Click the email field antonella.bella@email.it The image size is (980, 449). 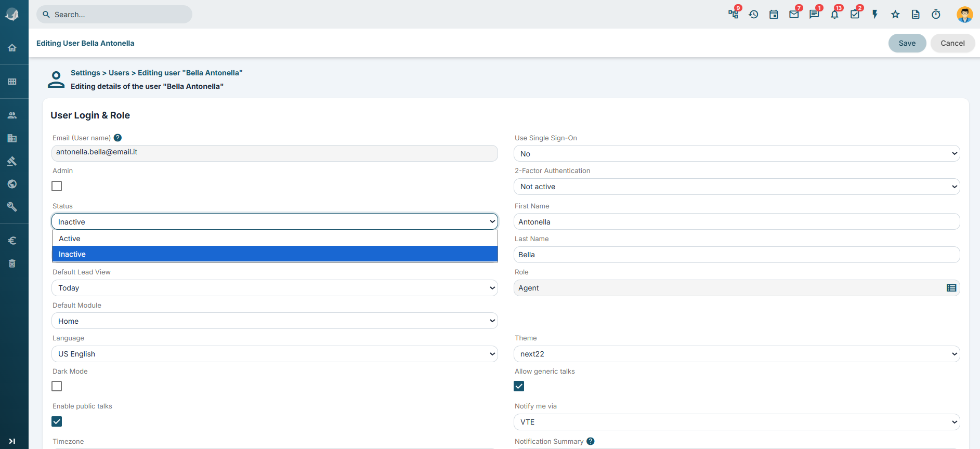coord(275,153)
